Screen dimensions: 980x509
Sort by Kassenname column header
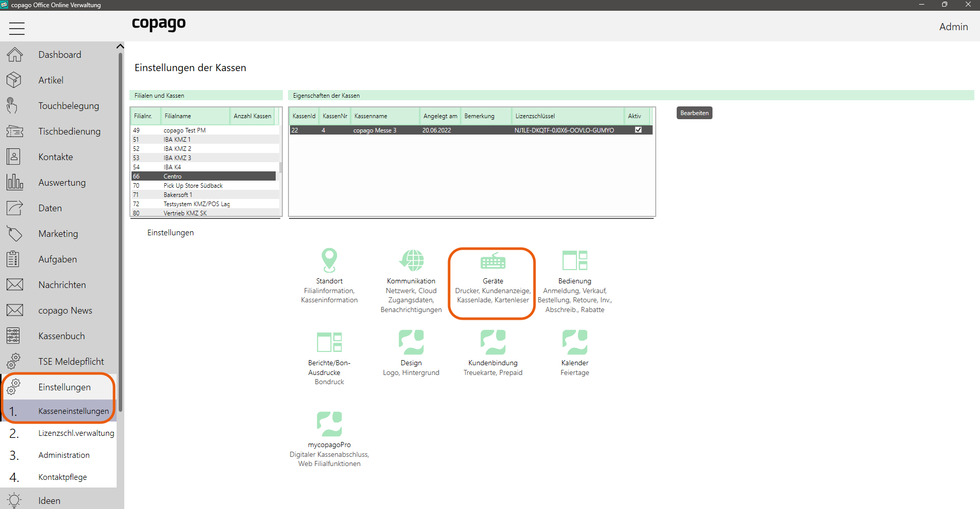click(x=386, y=116)
